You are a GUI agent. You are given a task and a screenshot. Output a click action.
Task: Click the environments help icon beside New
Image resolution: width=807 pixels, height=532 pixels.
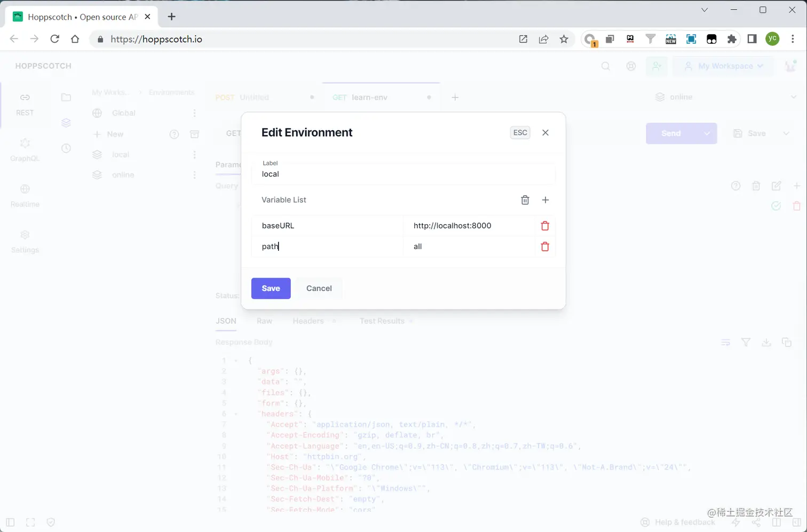click(x=174, y=134)
